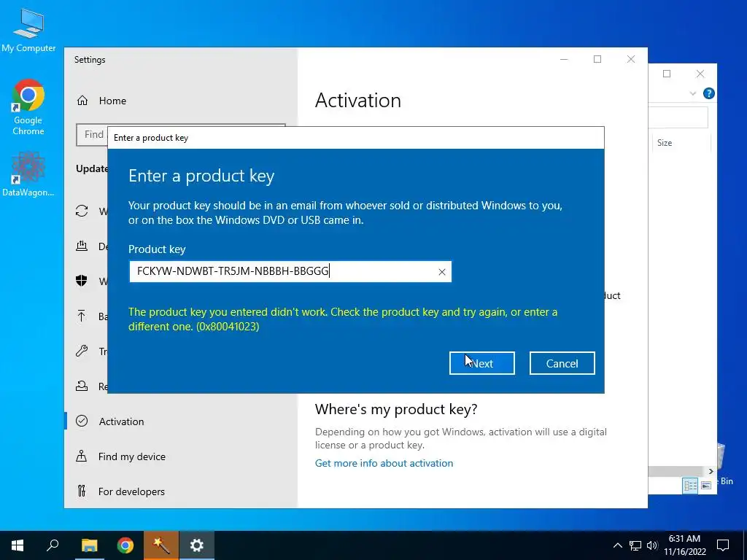Click the Windows Security shield icon
Viewport: 747px width, 560px height.
click(x=82, y=281)
